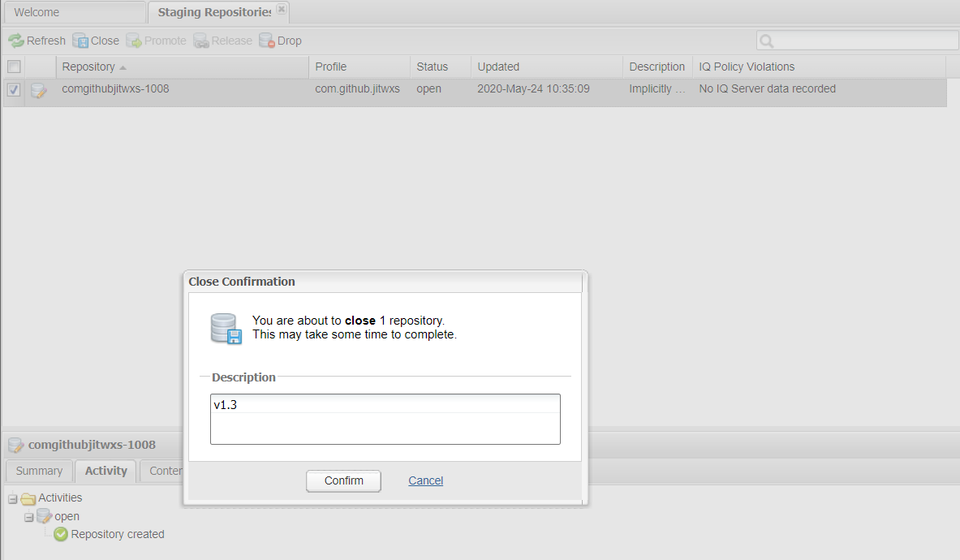Viewport: 960px width, 560px height.
Task: Click the 2020-May-24 10:35:09 updated cell
Action: pyautogui.click(x=533, y=88)
